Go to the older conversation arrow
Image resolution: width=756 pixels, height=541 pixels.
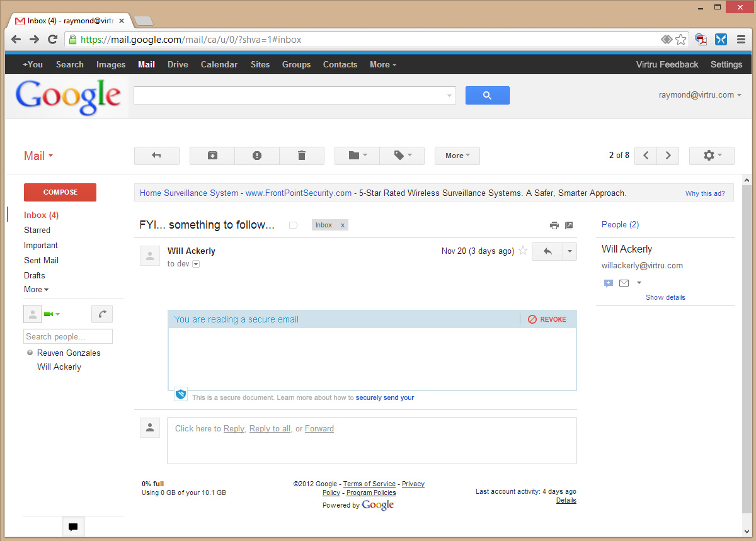click(x=668, y=156)
